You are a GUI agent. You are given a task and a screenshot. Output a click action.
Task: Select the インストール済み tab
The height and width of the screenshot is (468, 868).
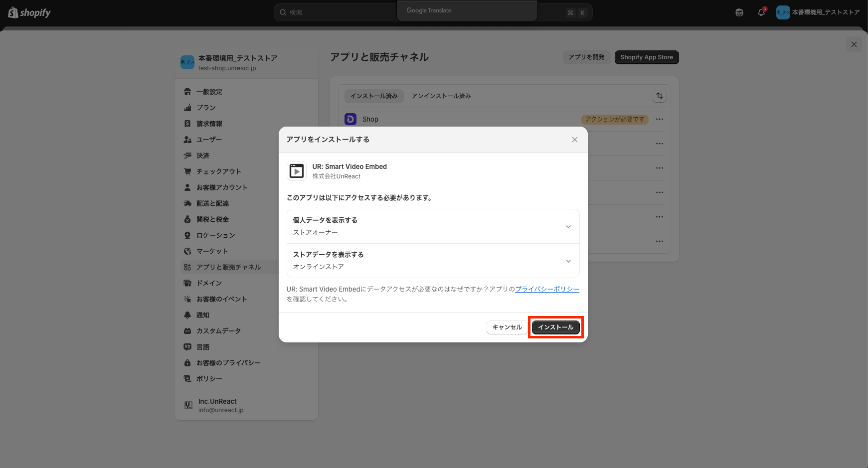coord(374,96)
